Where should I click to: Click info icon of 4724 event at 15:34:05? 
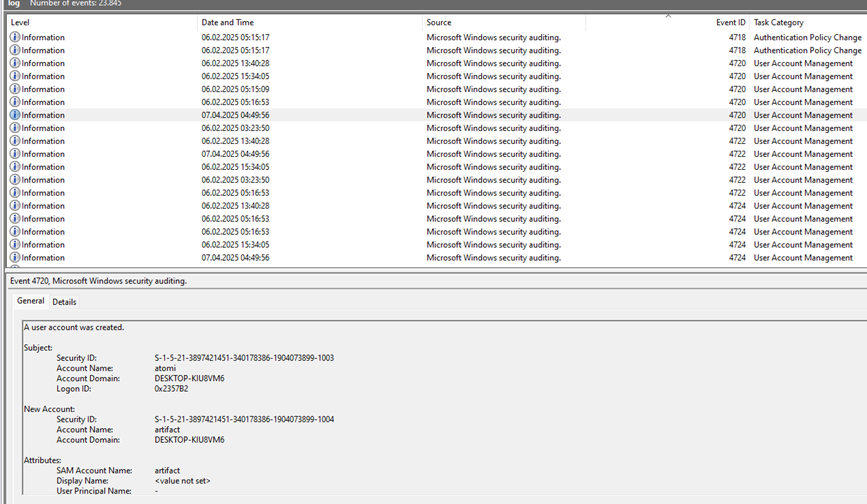tap(15, 245)
